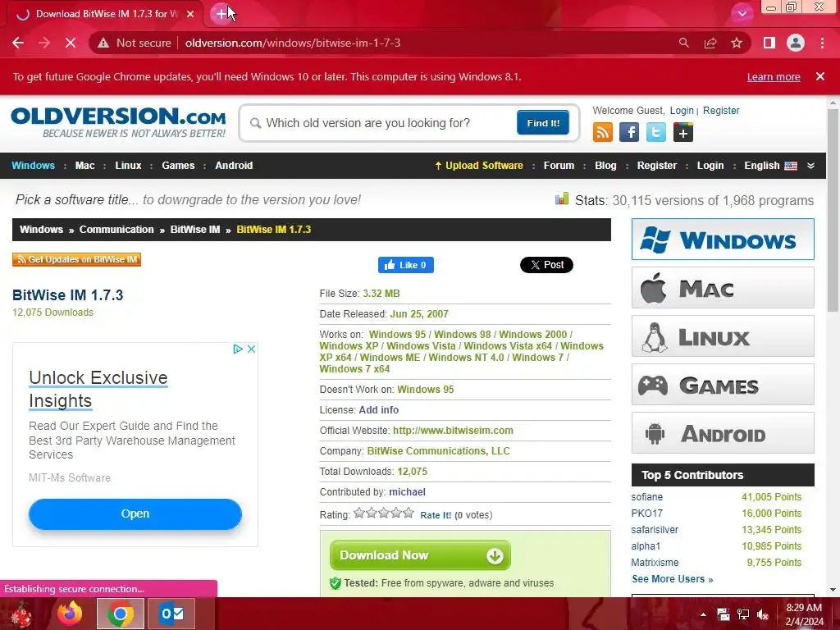This screenshot has height=630, width=840.
Task: Close the advertisement with X
Action: click(x=251, y=349)
